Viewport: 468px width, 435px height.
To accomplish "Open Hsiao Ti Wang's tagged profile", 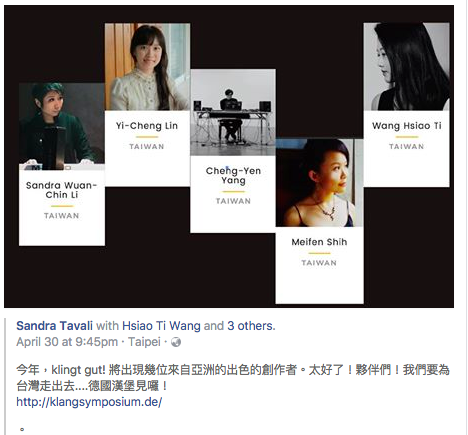I will tap(161, 326).
